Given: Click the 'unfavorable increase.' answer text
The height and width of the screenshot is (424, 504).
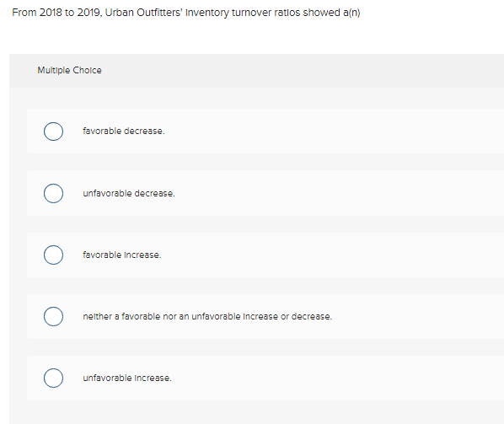Looking at the screenshot, I should 127,378.
